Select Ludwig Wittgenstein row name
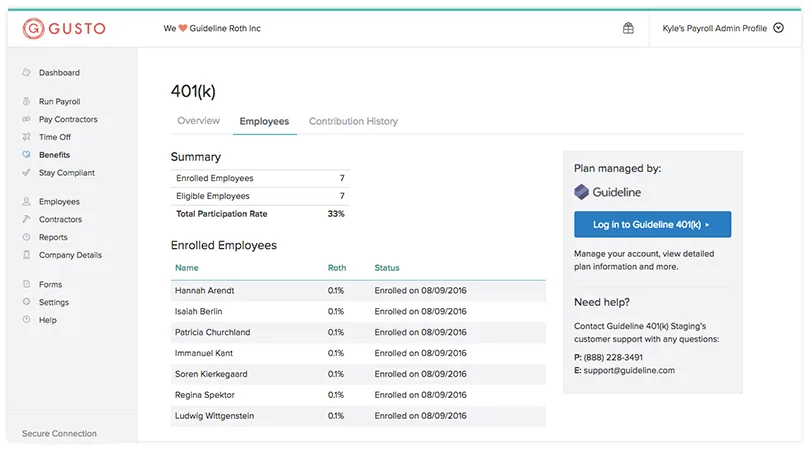This screenshot has width=810, height=450. pyautogui.click(x=214, y=416)
